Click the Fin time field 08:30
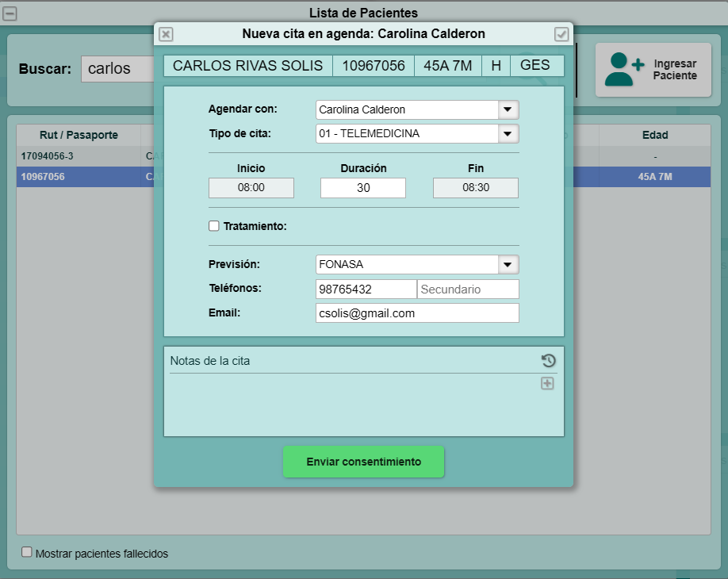 click(x=476, y=188)
